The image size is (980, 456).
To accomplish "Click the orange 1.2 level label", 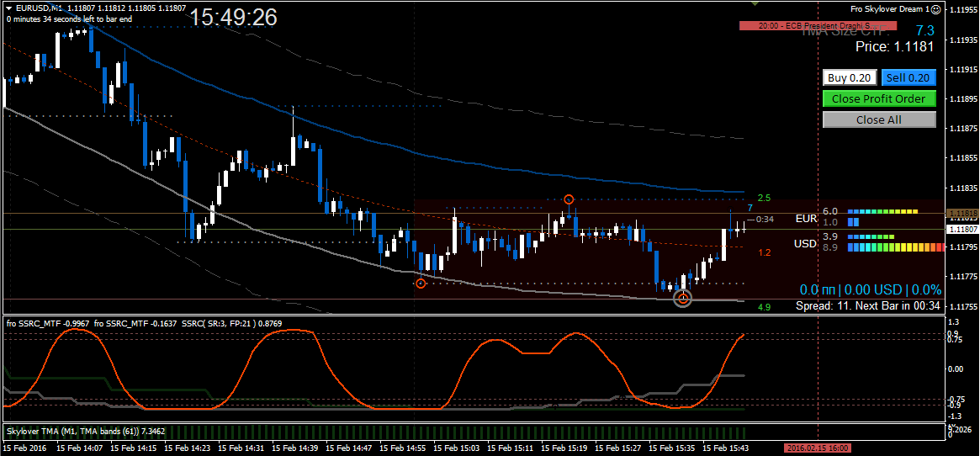I will (764, 252).
